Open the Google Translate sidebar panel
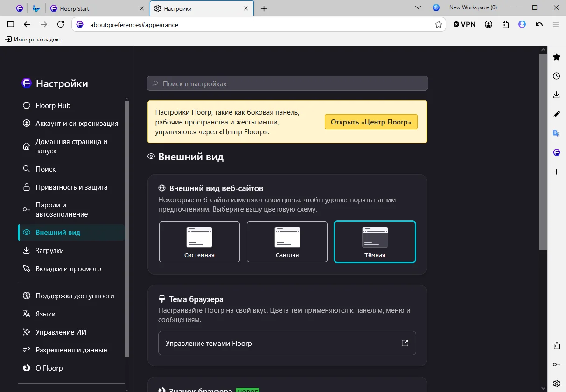 557,133
